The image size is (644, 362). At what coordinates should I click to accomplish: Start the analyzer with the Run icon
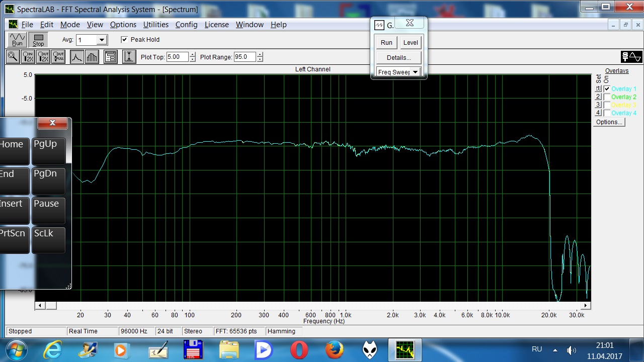click(x=18, y=40)
